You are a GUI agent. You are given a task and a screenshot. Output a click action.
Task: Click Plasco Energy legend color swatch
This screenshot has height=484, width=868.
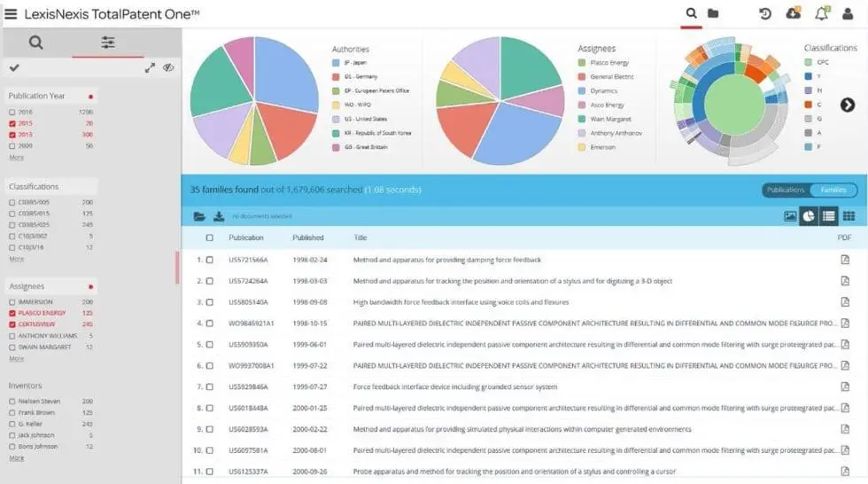(582, 63)
